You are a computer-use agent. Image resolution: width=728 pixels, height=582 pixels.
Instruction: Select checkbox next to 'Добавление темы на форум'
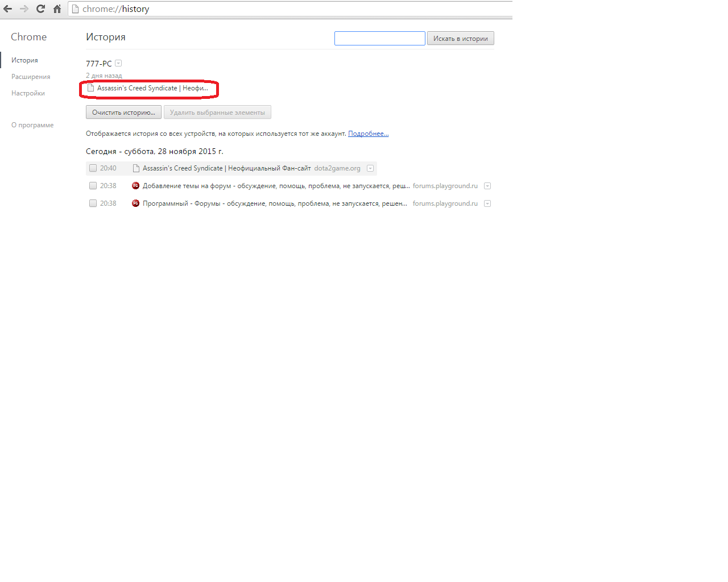(x=93, y=186)
